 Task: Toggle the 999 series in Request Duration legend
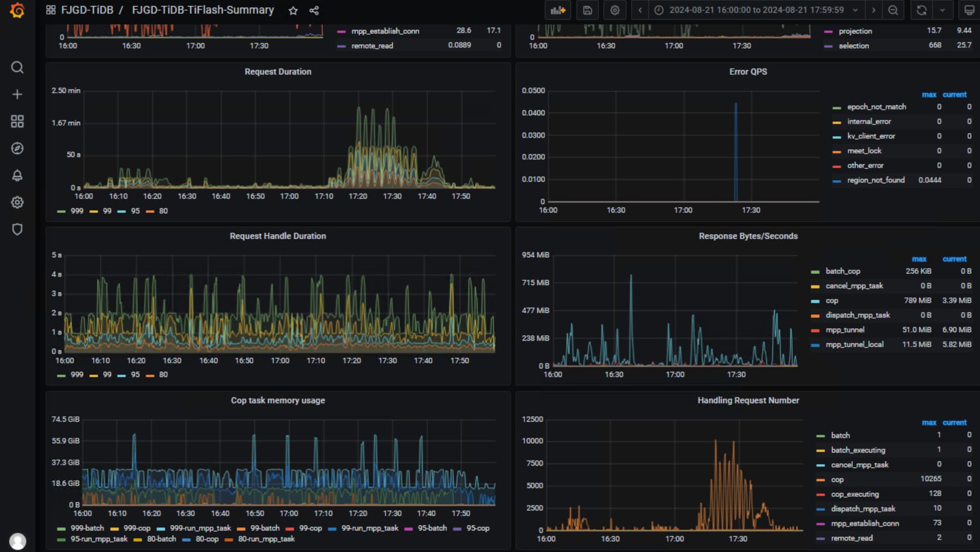77,211
